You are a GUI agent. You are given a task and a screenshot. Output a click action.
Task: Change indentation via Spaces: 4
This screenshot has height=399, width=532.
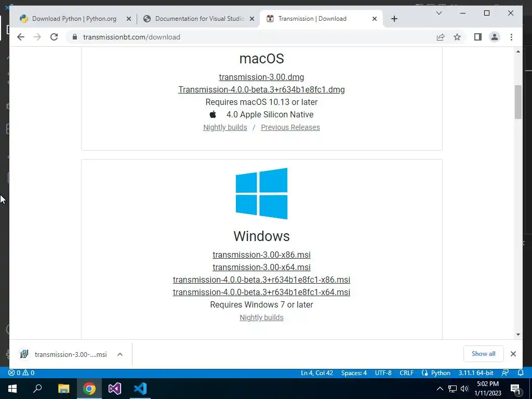coord(354,373)
